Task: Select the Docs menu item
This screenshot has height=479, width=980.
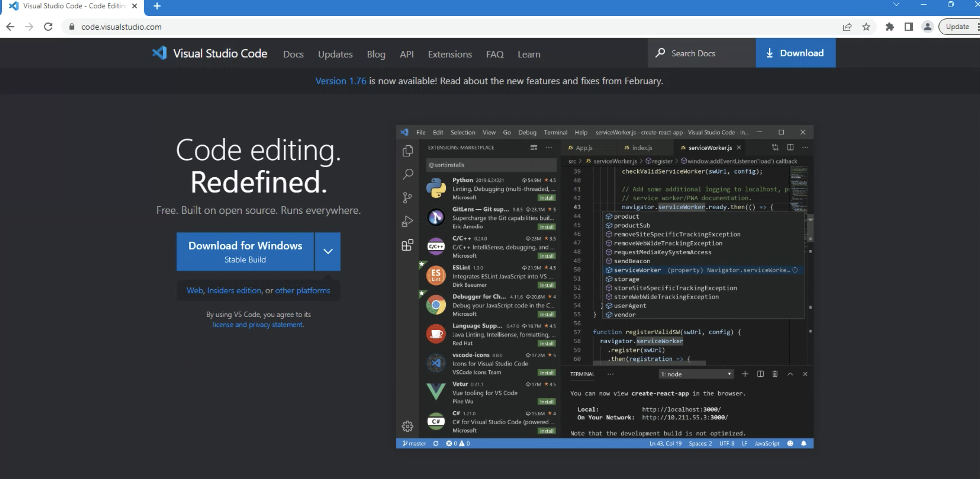Action: [293, 54]
